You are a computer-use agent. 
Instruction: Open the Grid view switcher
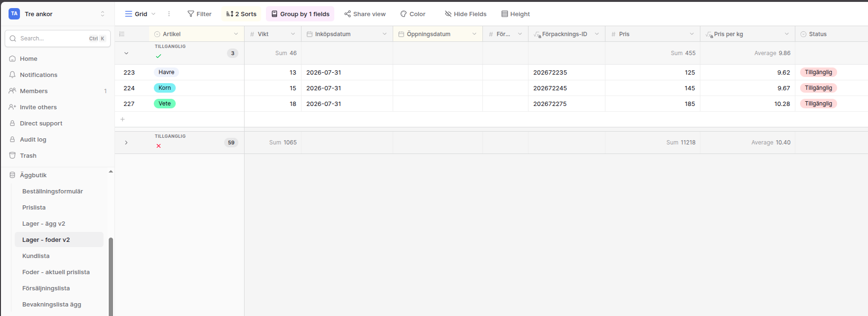(141, 14)
